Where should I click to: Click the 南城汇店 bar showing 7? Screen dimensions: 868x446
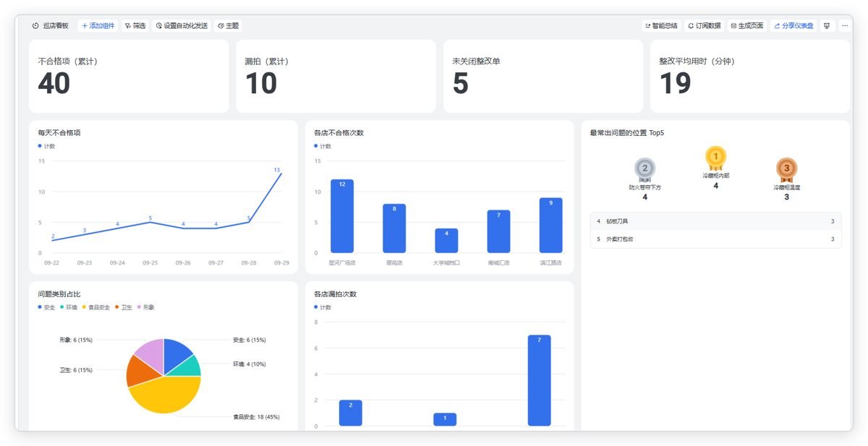coord(498,231)
